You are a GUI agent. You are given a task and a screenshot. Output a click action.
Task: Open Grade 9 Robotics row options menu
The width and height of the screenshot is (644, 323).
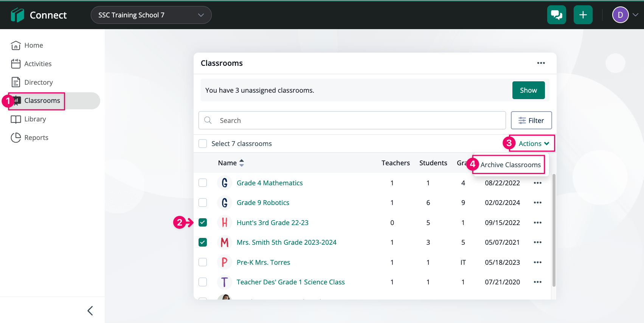(x=537, y=203)
